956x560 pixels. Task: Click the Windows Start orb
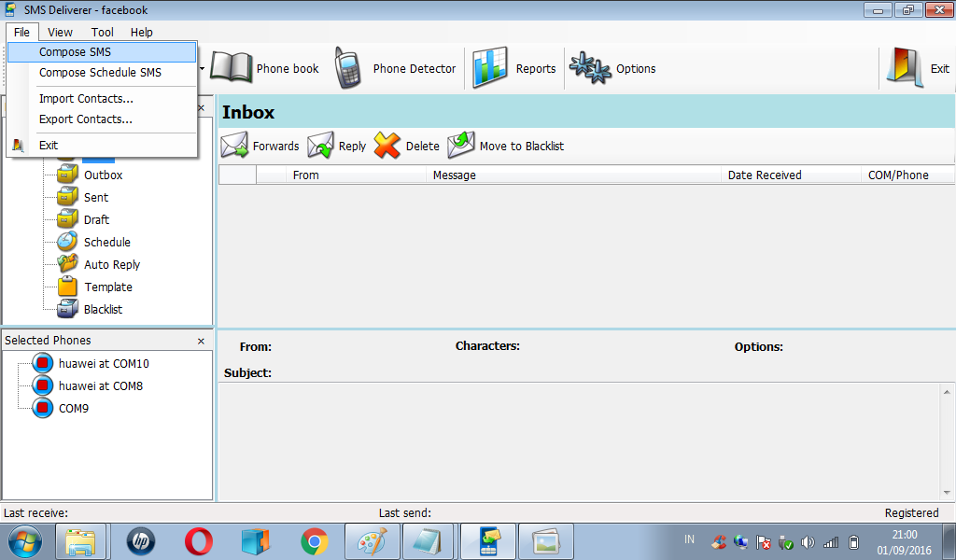point(25,541)
